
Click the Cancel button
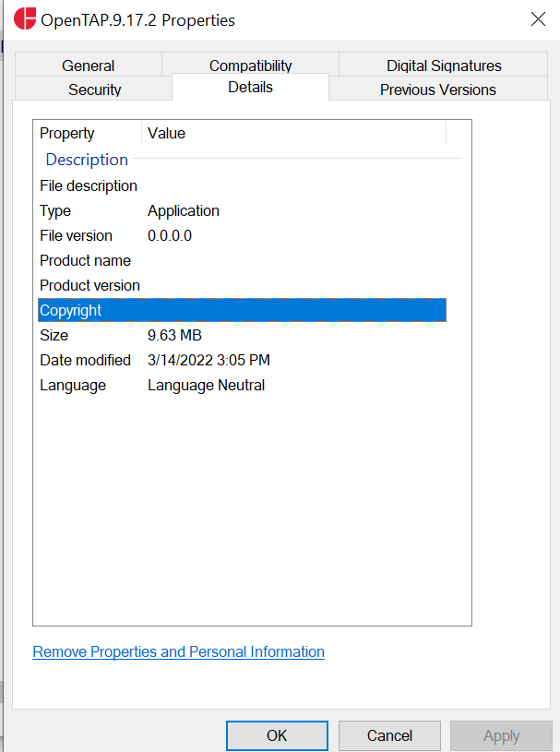coord(388,735)
